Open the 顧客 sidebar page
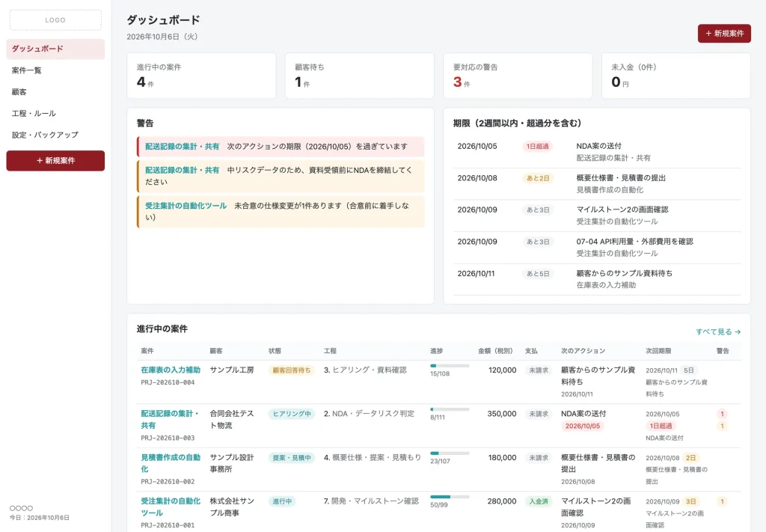 click(x=55, y=92)
